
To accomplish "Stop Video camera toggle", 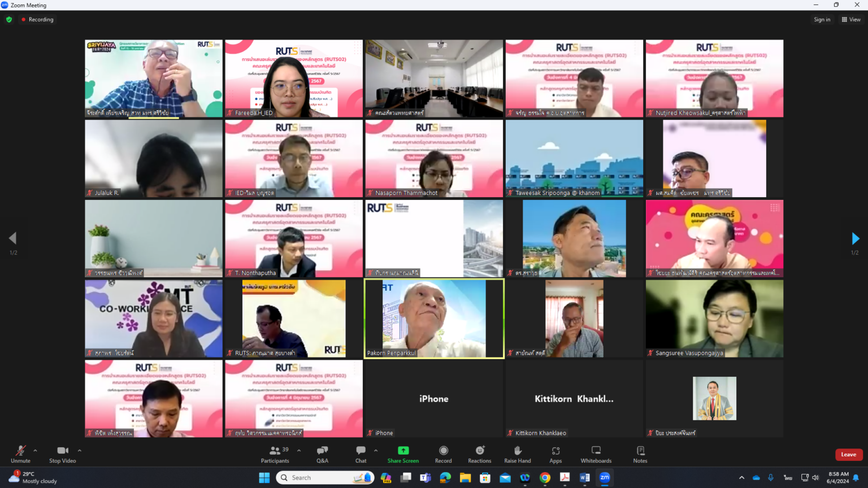I will (x=62, y=454).
